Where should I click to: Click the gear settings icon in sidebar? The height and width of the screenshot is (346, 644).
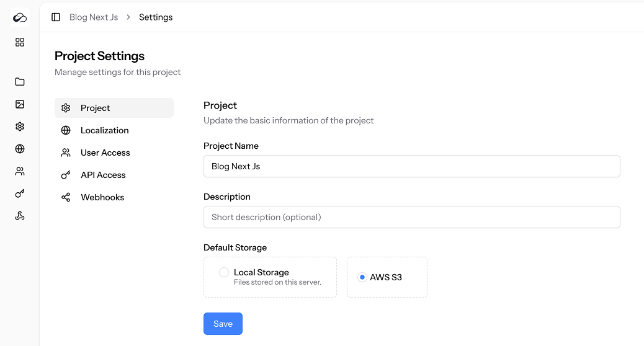[x=20, y=126]
